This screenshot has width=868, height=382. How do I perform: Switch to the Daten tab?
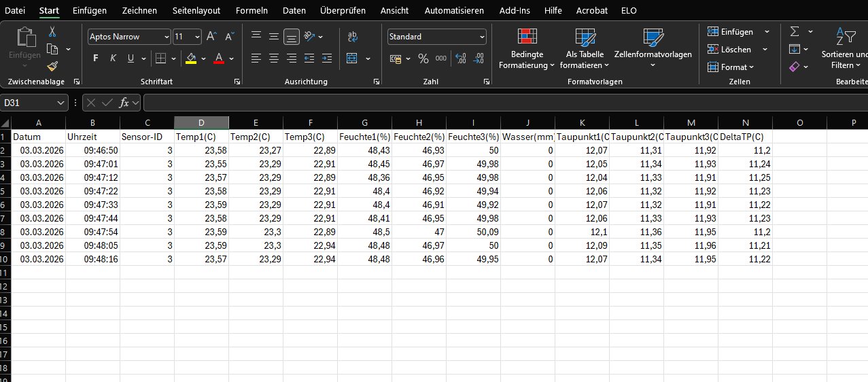(x=294, y=10)
